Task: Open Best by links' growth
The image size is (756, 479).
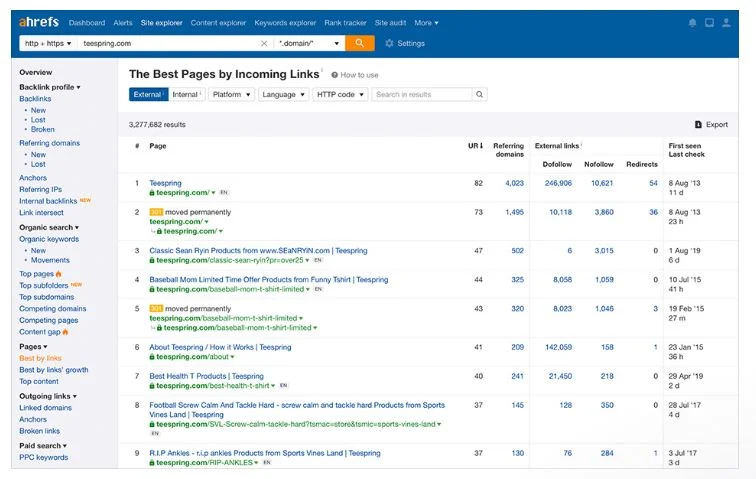Action: click(54, 370)
